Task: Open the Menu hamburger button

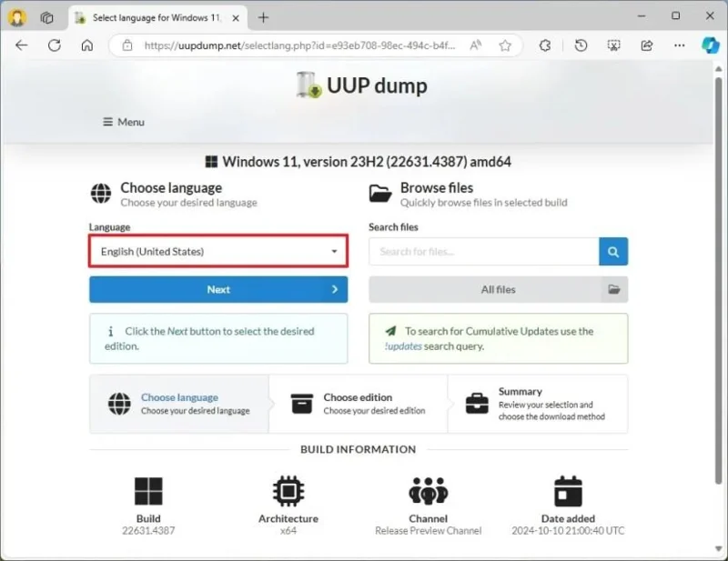Action: point(124,122)
